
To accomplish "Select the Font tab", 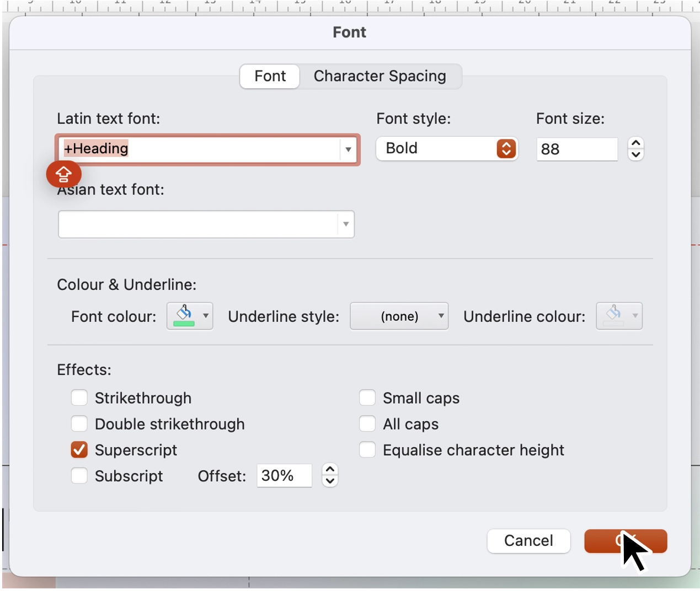I will [x=269, y=76].
